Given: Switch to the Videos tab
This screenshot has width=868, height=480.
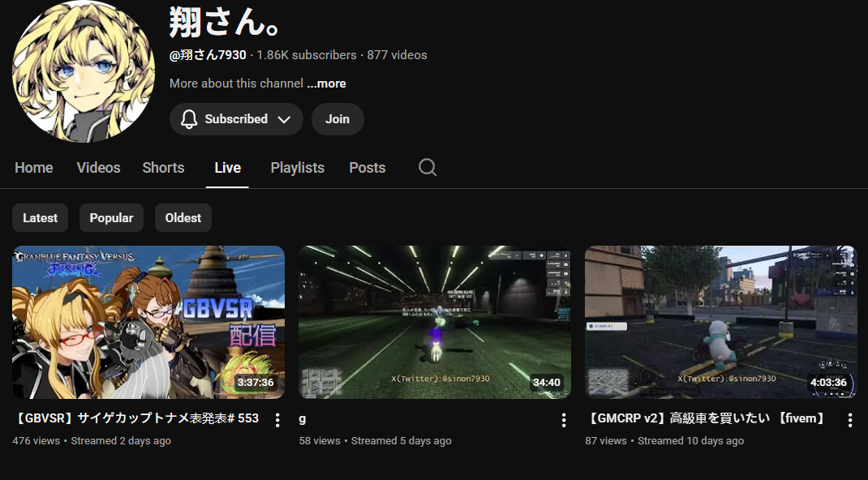Looking at the screenshot, I should [98, 168].
